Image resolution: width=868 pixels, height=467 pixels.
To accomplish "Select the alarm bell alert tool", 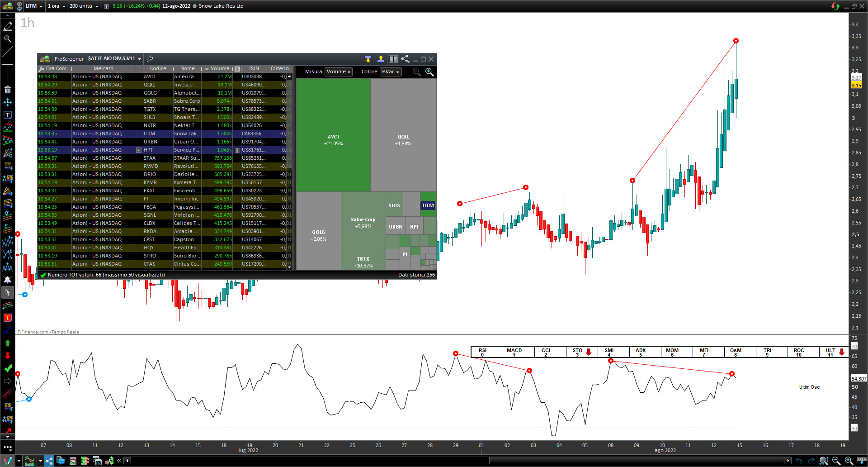I will click(8, 280).
